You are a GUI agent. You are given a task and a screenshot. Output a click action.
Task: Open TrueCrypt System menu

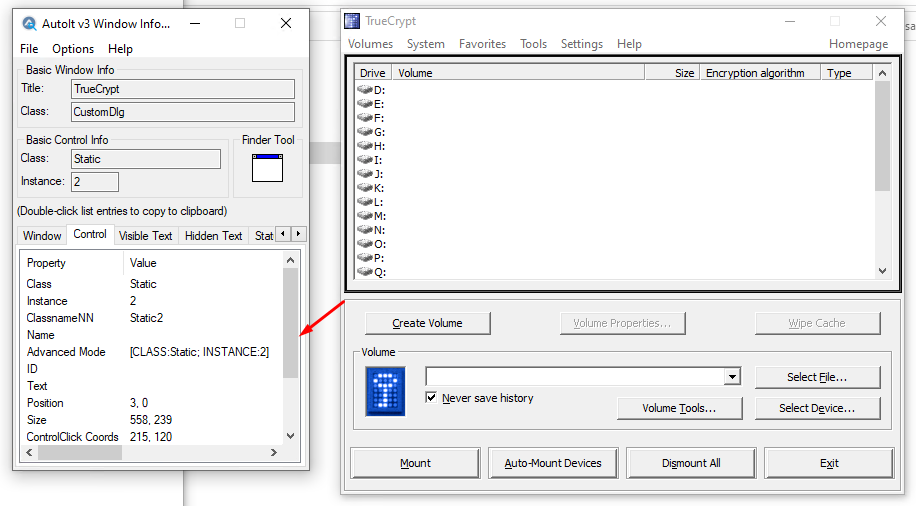pyautogui.click(x=426, y=44)
